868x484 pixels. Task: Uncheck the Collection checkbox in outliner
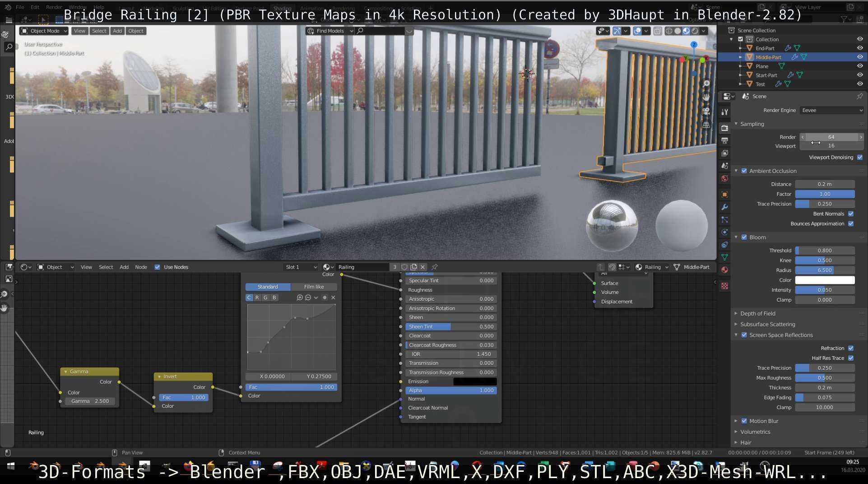740,39
